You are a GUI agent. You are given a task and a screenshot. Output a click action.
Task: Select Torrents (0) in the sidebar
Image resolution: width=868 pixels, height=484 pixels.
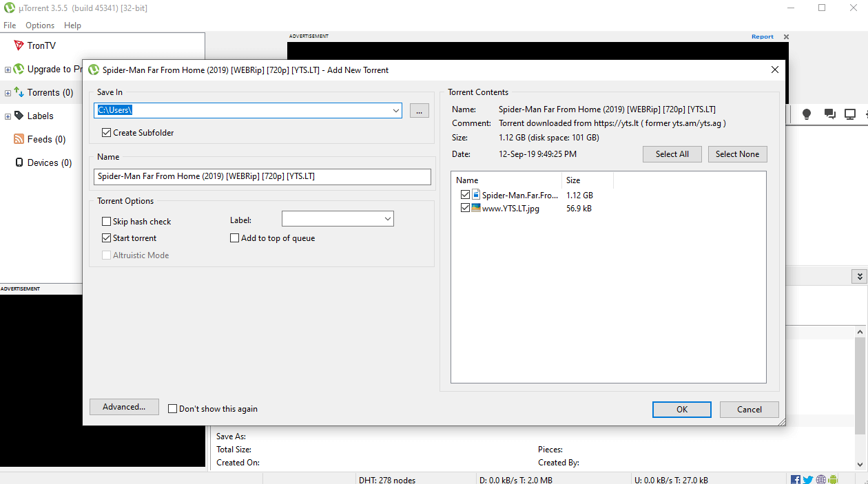(x=50, y=92)
